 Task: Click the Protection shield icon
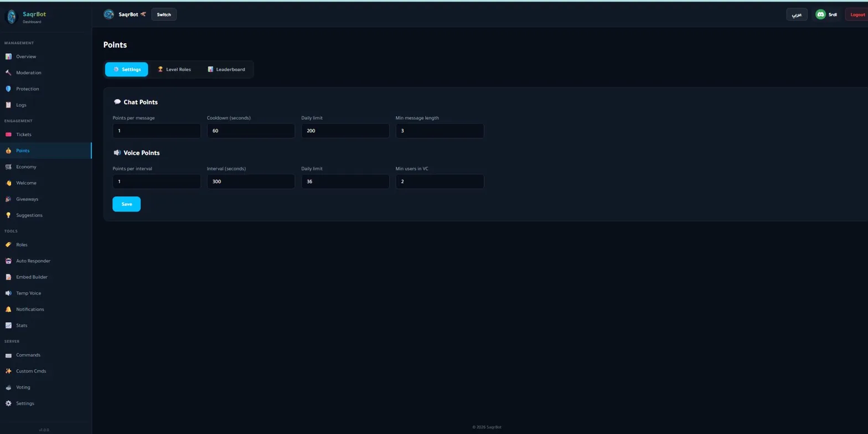tap(8, 89)
